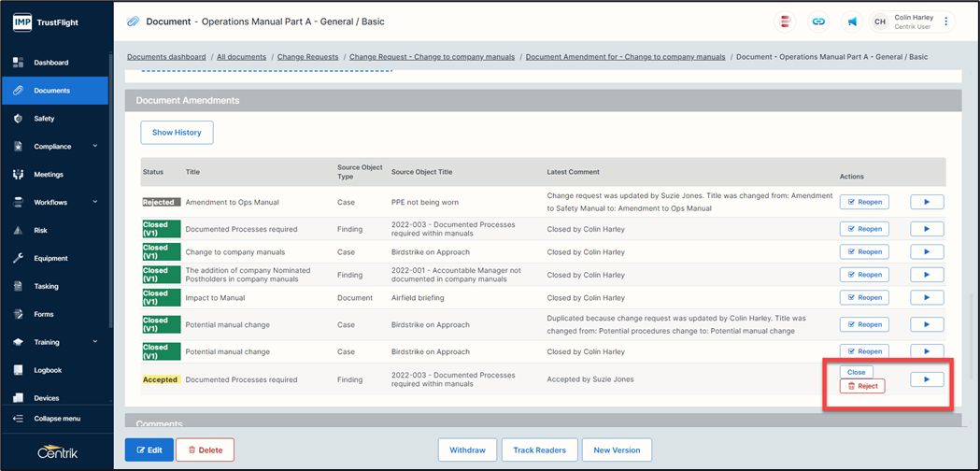Expand the Workflows sidebar submenu

coord(94,202)
